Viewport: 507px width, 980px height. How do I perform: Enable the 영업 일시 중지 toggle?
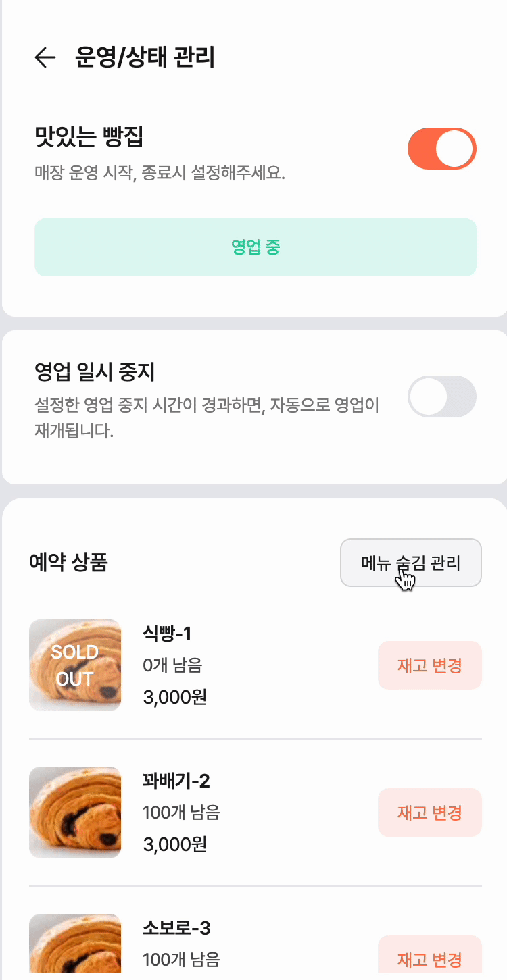click(442, 396)
